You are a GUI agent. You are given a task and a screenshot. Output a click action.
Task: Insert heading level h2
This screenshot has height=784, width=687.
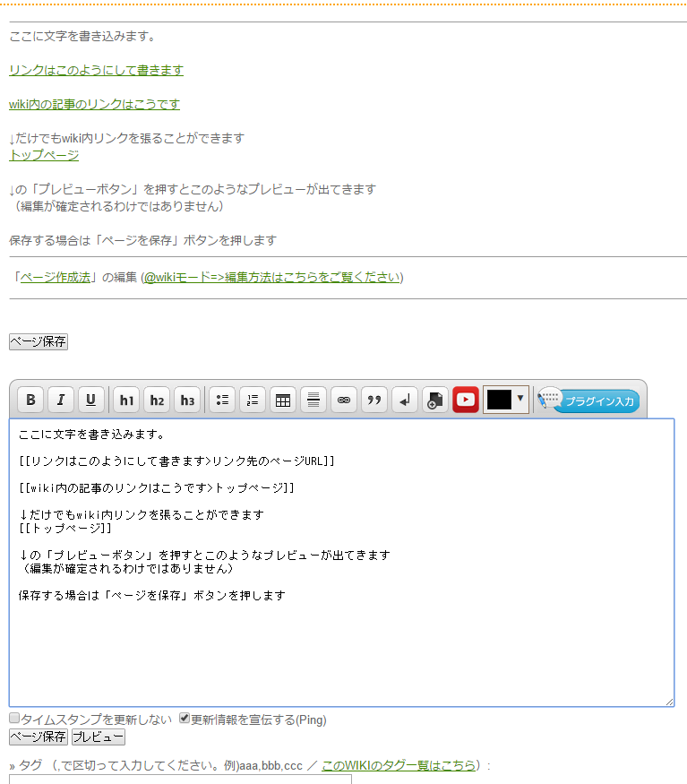[x=157, y=400]
